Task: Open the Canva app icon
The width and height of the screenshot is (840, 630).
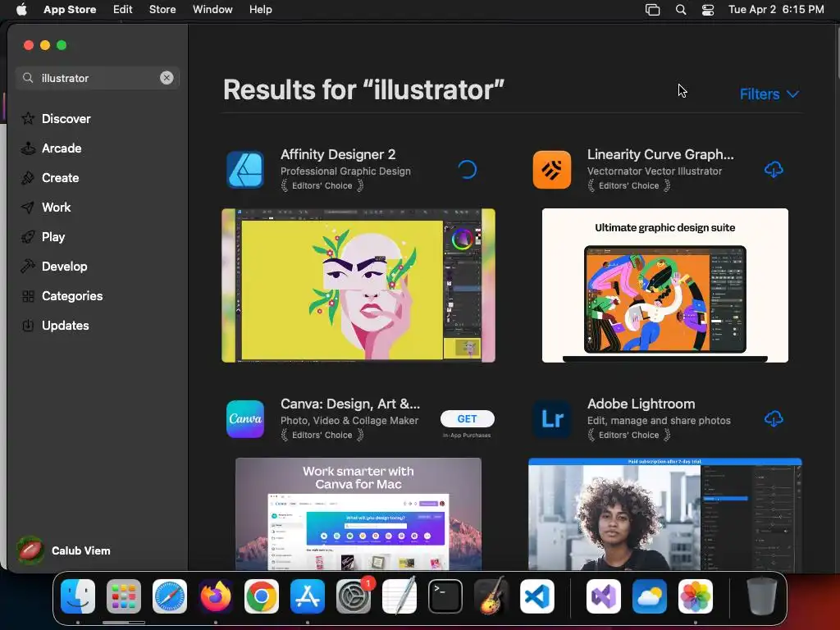Action: click(244, 419)
